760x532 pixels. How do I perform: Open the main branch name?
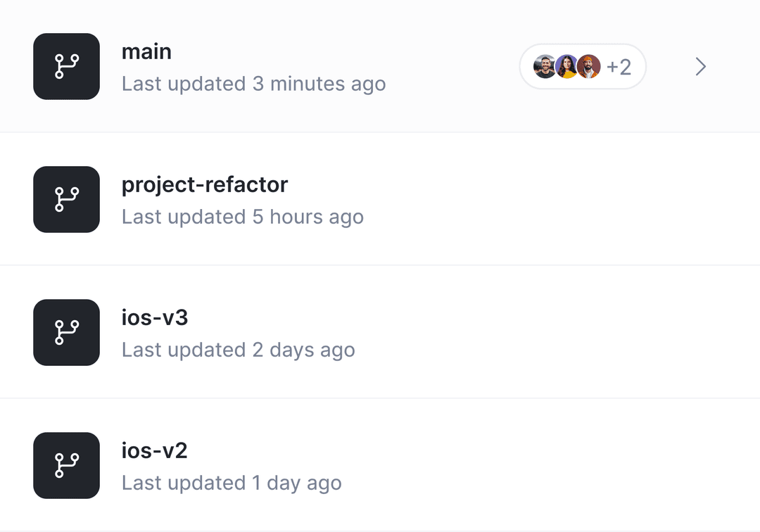(146, 51)
